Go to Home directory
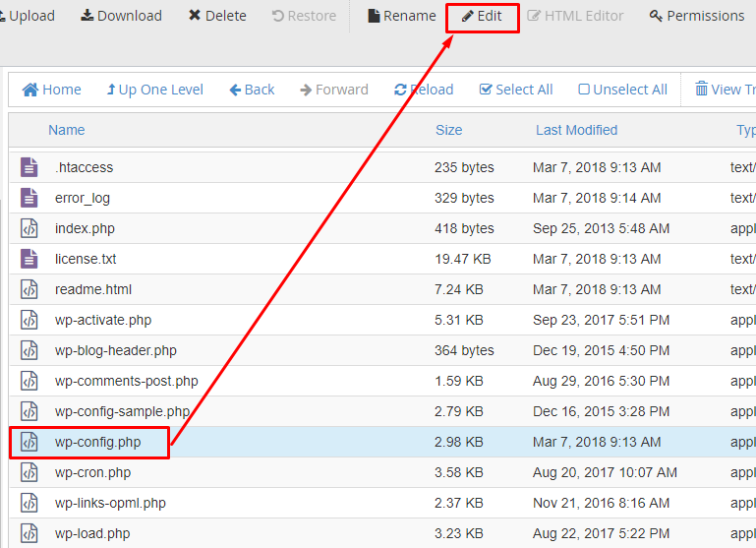The height and width of the screenshot is (548, 756). pyautogui.click(x=51, y=90)
